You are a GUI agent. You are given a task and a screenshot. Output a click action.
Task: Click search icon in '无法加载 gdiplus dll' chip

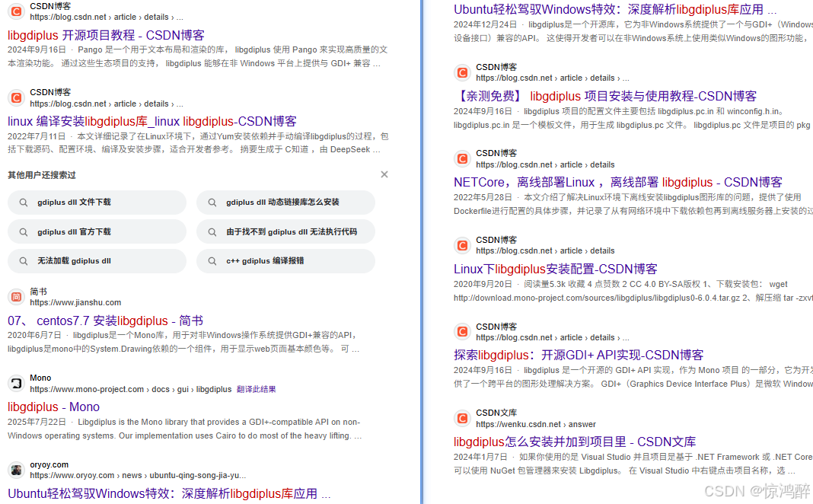[24, 261]
